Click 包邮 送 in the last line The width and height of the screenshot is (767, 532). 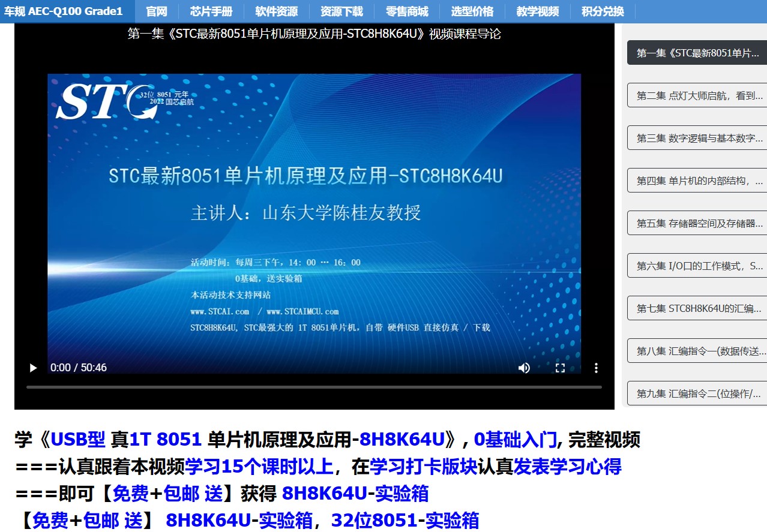112,521
